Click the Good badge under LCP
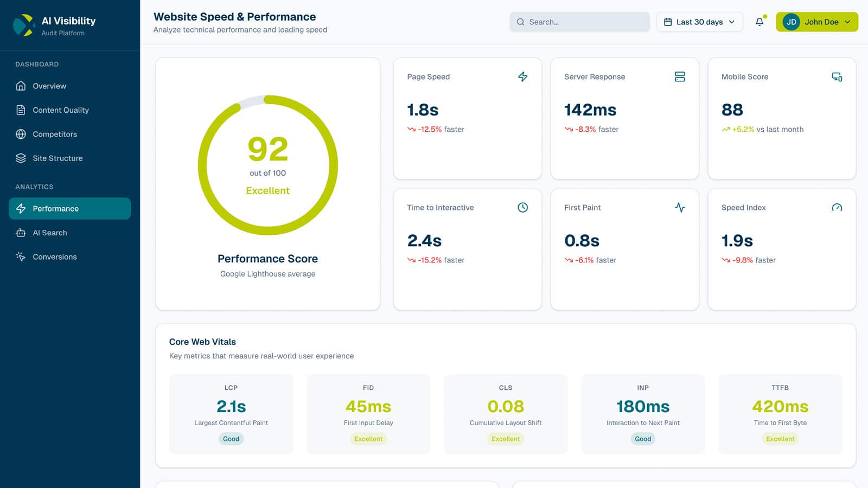868x488 pixels. (x=231, y=439)
